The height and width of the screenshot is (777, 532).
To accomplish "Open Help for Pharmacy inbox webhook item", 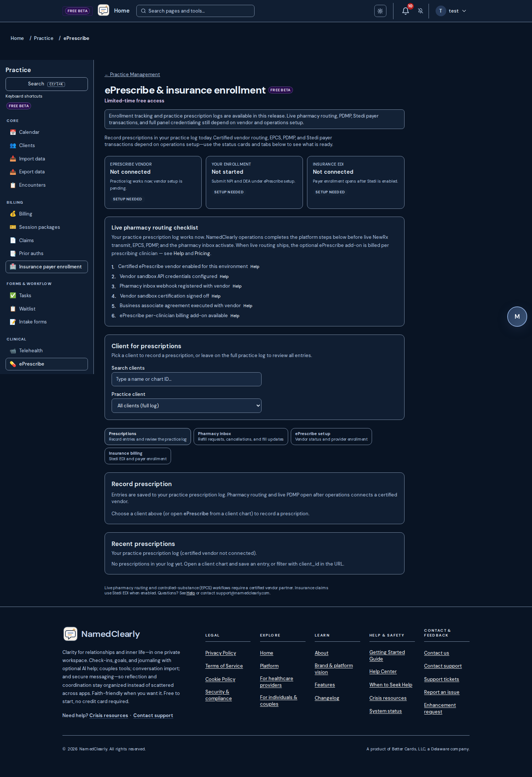I will coord(237,286).
